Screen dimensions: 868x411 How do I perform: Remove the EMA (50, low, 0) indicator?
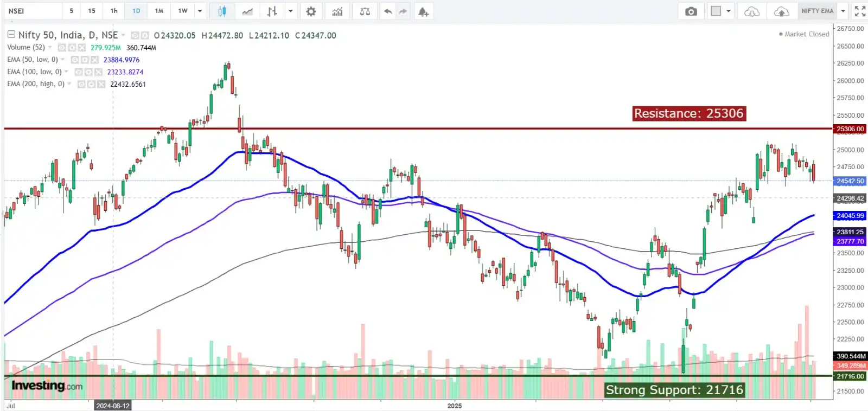[x=94, y=60]
